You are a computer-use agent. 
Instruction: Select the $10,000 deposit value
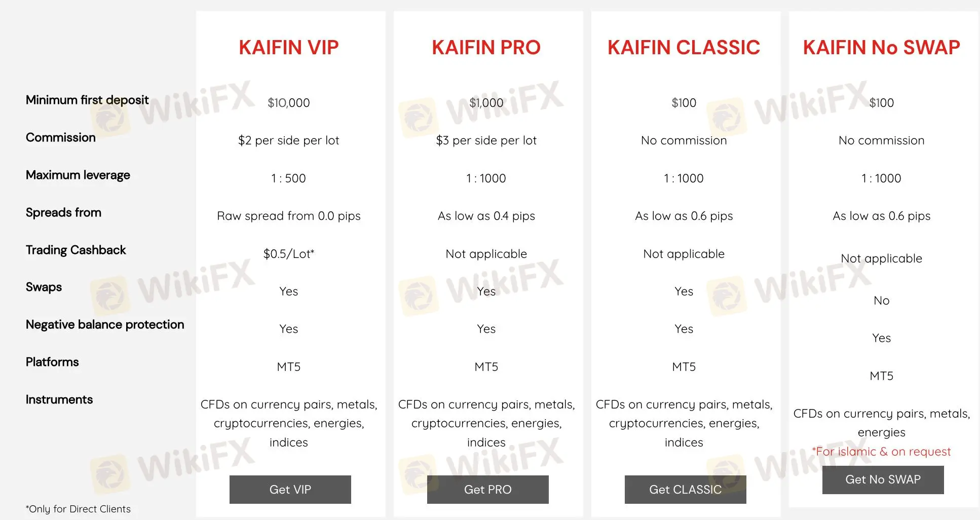[x=288, y=103]
